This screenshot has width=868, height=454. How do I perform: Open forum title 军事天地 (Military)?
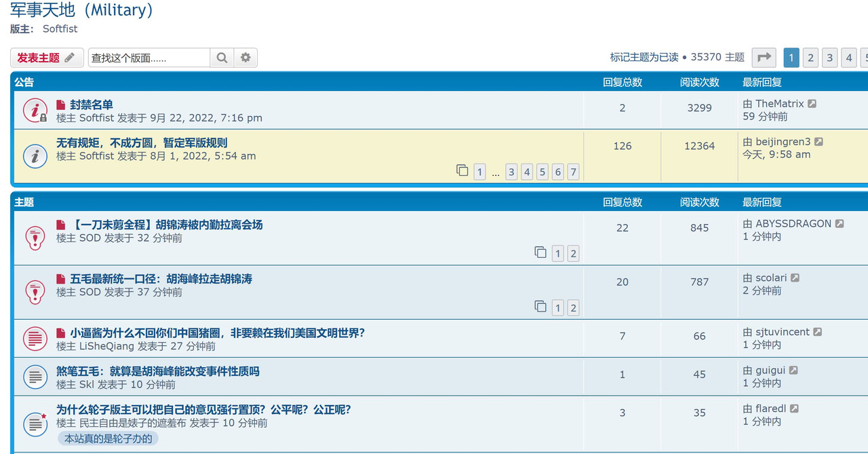(81, 10)
